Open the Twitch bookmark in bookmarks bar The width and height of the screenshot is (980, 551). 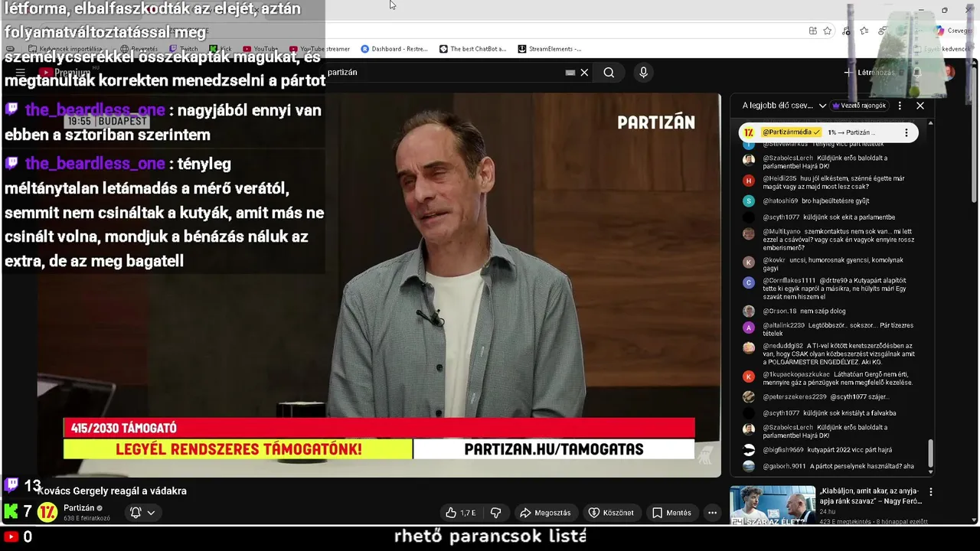[x=183, y=49]
